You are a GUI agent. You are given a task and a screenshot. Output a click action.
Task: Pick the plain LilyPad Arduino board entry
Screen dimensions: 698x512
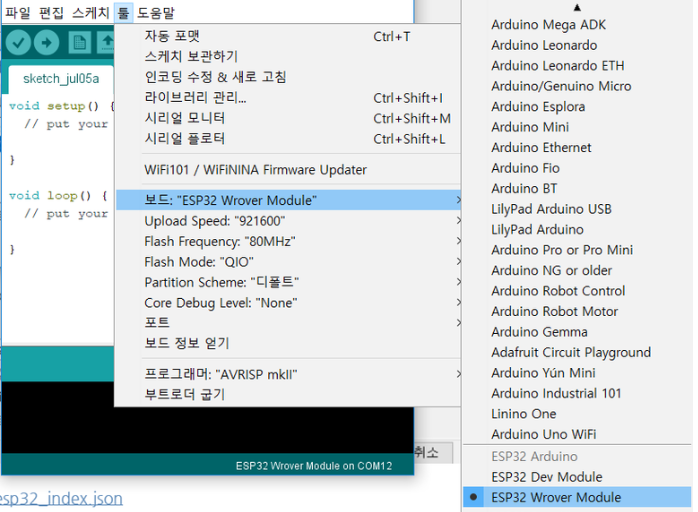point(577,229)
